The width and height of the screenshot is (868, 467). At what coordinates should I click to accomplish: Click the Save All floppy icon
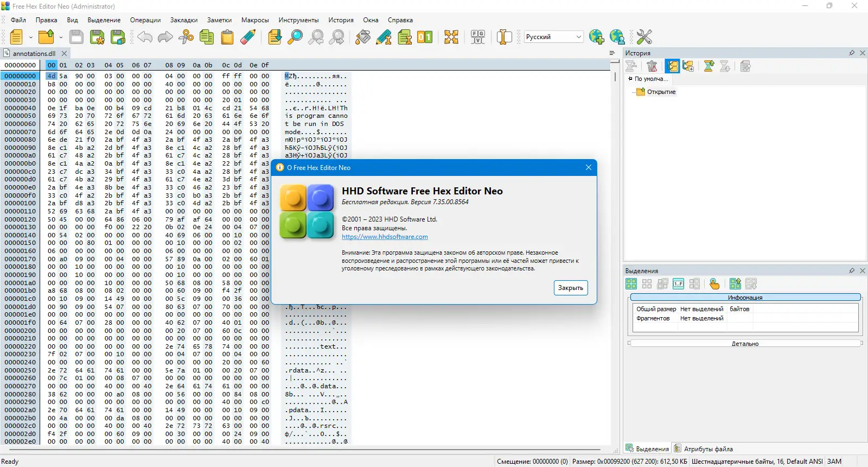118,37
